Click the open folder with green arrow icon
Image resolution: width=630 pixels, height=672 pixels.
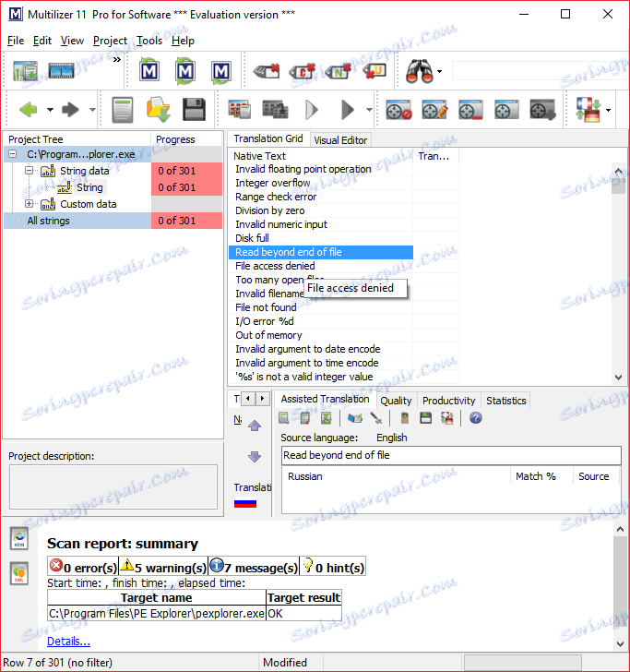[x=158, y=110]
